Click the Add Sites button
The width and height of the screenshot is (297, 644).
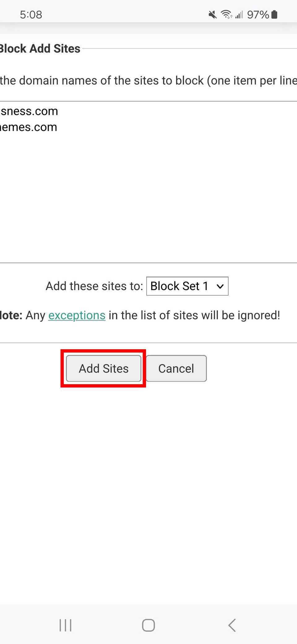[x=104, y=368]
